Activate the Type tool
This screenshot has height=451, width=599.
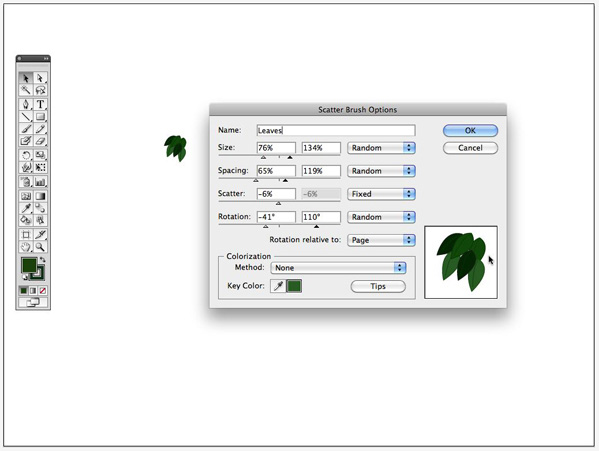pyautogui.click(x=40, y=104)
